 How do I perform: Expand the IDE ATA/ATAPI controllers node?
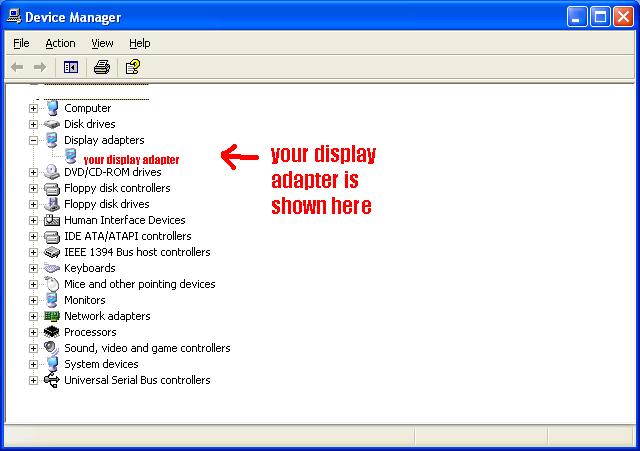click(33, 236)
